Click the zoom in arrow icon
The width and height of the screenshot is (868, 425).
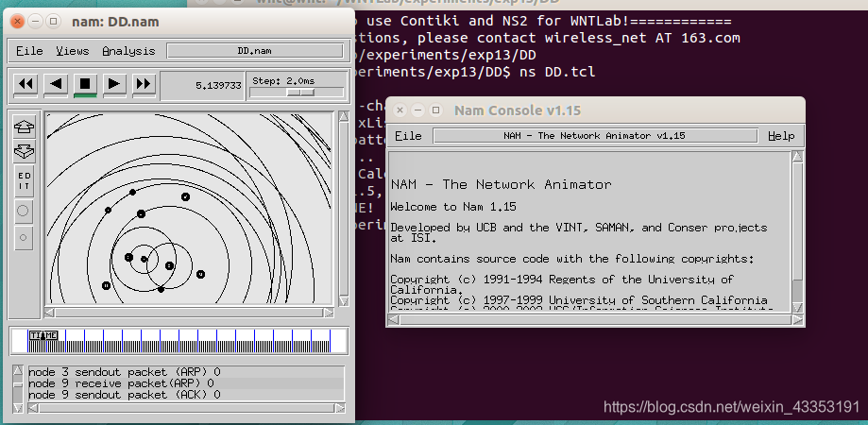click(x=24, y=127)
